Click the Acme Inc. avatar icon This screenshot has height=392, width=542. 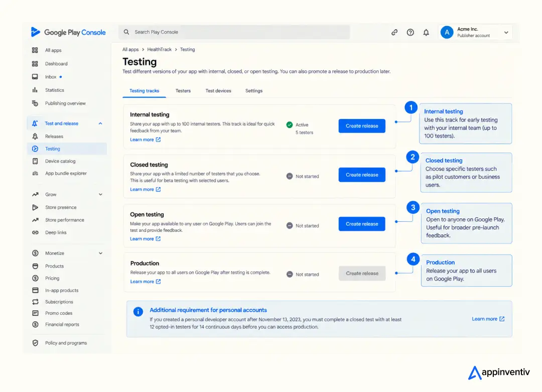(x=447, y=32)
